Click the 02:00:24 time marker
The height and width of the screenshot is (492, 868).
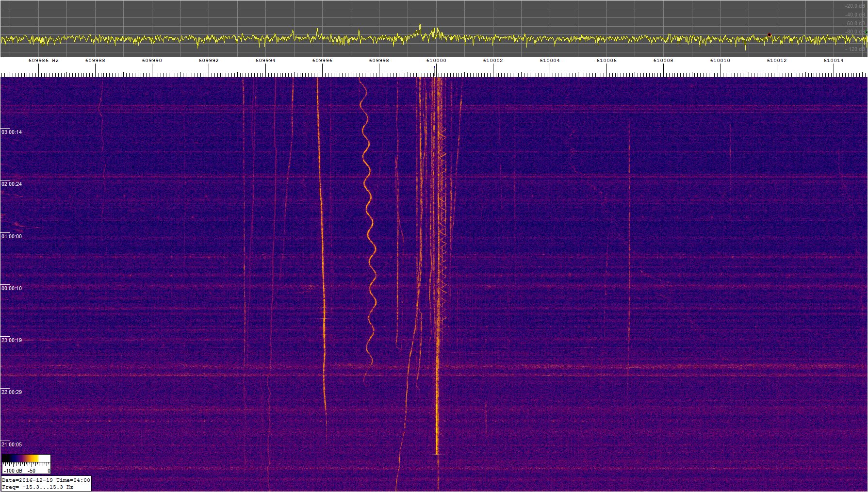12,184
